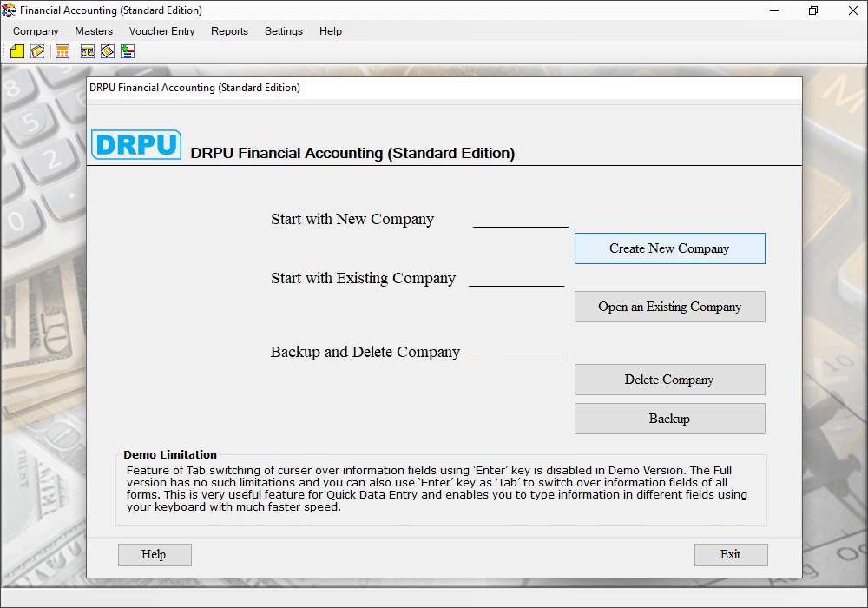Image resolution: width=868 pixels, height=608 pixels.
Task: Click the balance scales toolbar icon
Action: (88, 51)
